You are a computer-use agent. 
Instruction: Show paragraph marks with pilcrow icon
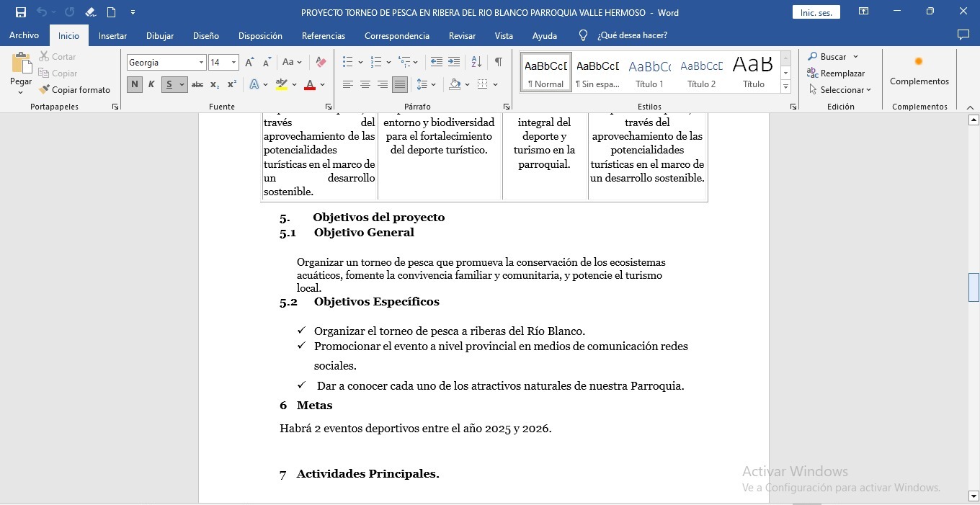click(x=498, y=63)
